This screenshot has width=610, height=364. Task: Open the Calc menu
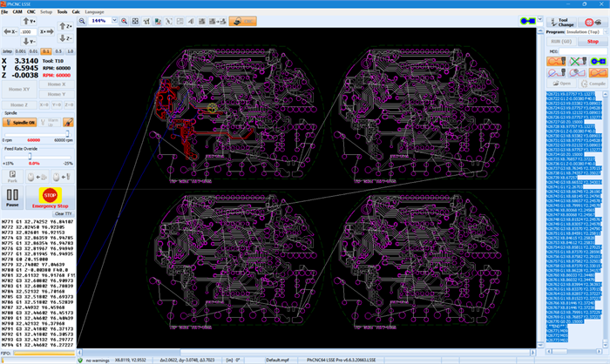click(76, 12)
